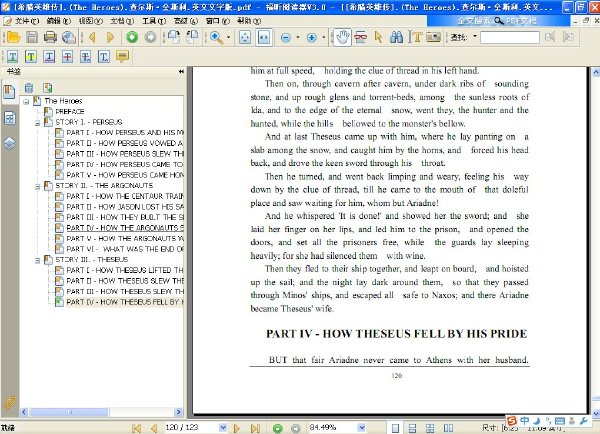Zoom in with plus button
The width and height of the screenshot is (600, 434).
[312, 38]
